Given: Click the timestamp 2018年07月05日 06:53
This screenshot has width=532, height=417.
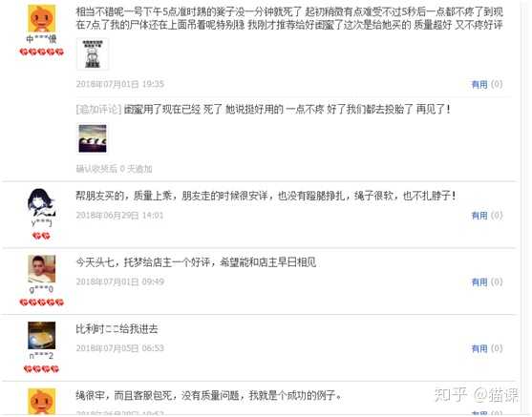Looking at the screenshot, I should [x=120, y=348].
